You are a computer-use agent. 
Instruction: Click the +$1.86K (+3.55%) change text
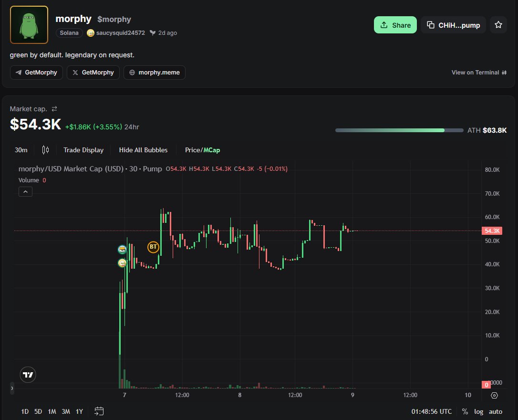tap(93, 127)
